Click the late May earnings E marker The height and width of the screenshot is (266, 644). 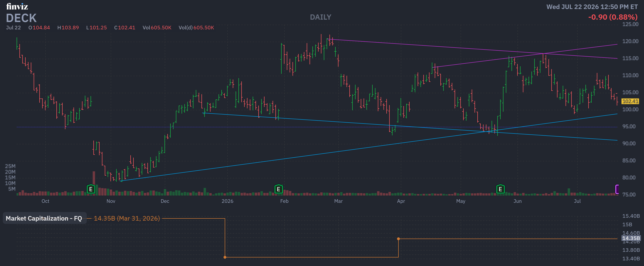click(x=500, y=189)
